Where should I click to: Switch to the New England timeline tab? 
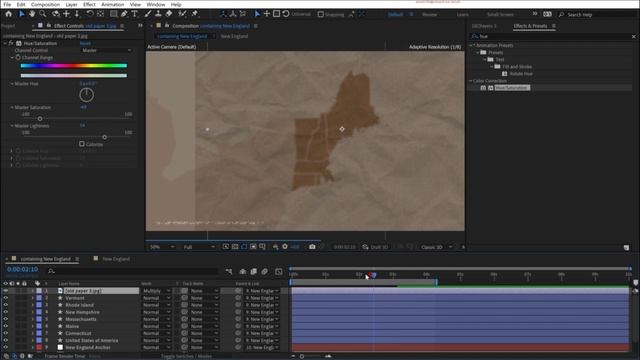point(116,259)
